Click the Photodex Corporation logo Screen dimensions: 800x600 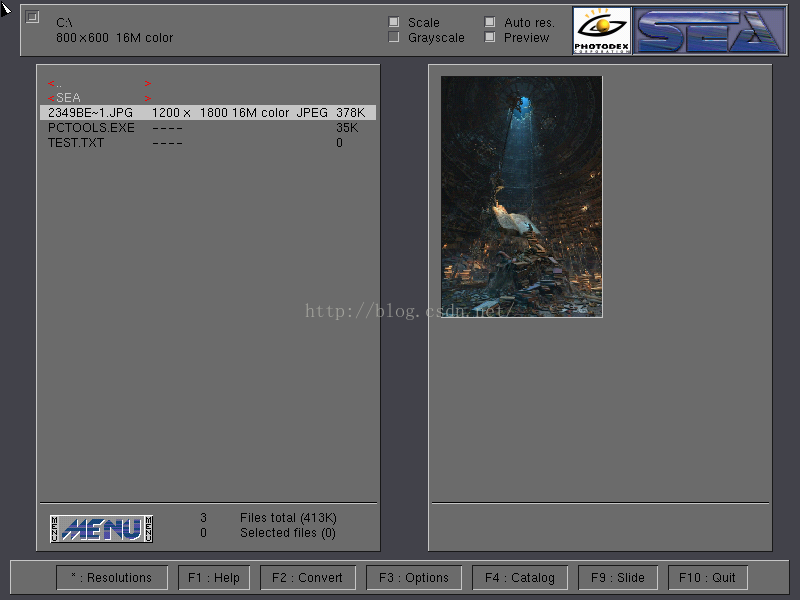click(x=602, y=31)
